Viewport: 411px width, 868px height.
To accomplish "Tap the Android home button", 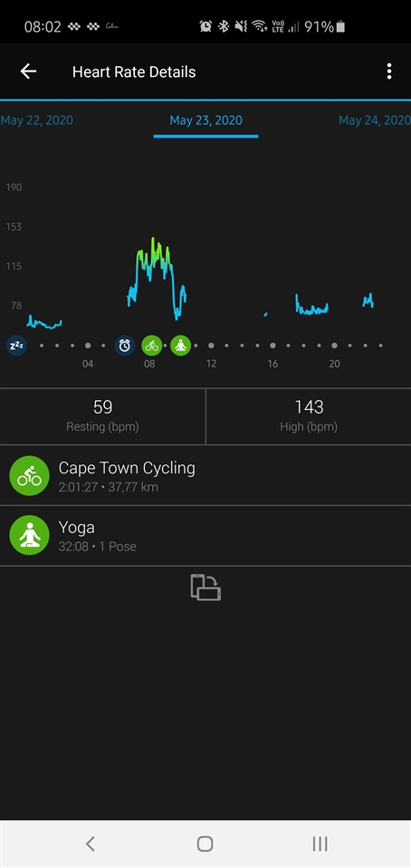I will coord(205,844).
